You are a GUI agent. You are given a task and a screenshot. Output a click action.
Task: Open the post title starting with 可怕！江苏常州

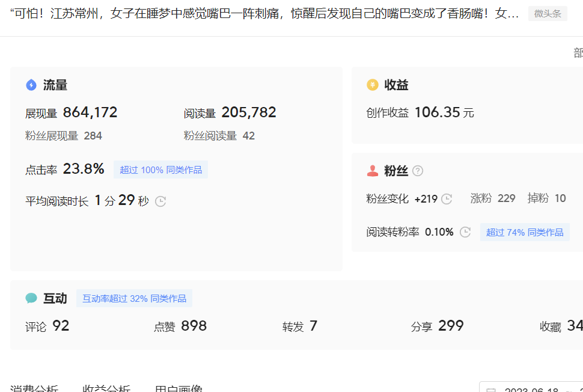pos(264,14)
